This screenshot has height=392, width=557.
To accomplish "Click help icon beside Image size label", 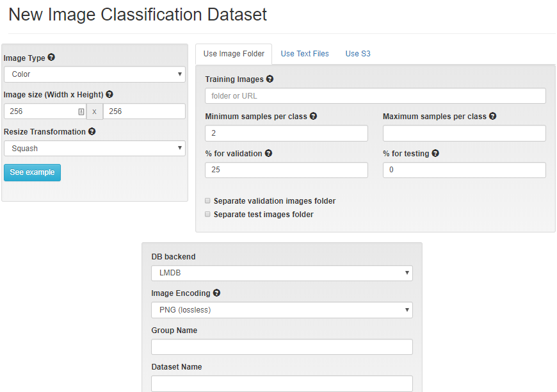I will pos(109,94).
